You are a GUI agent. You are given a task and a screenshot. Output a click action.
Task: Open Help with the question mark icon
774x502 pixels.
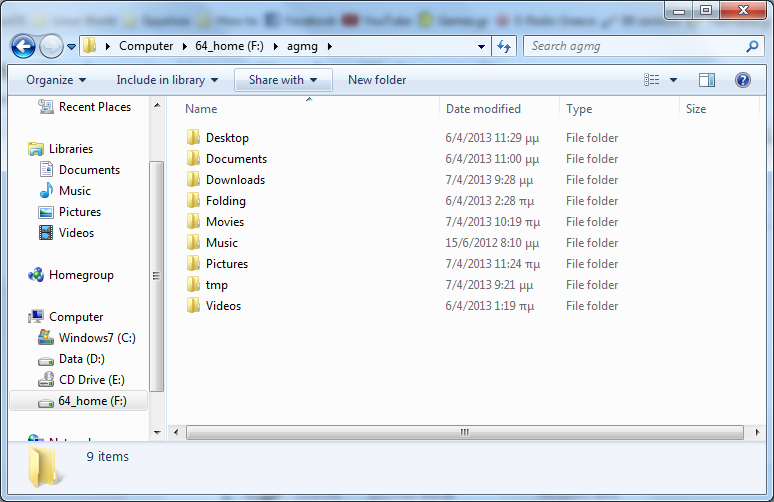coord(742,80)
